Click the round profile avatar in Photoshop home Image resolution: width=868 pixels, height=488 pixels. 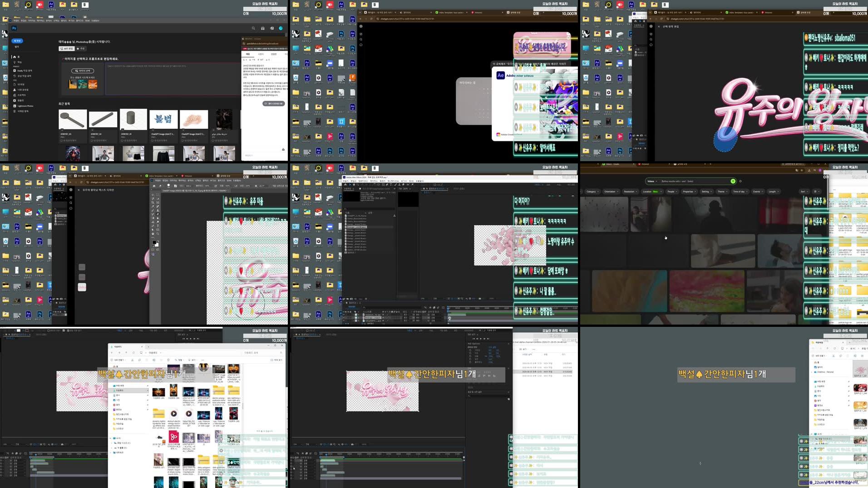coord(281,28)
